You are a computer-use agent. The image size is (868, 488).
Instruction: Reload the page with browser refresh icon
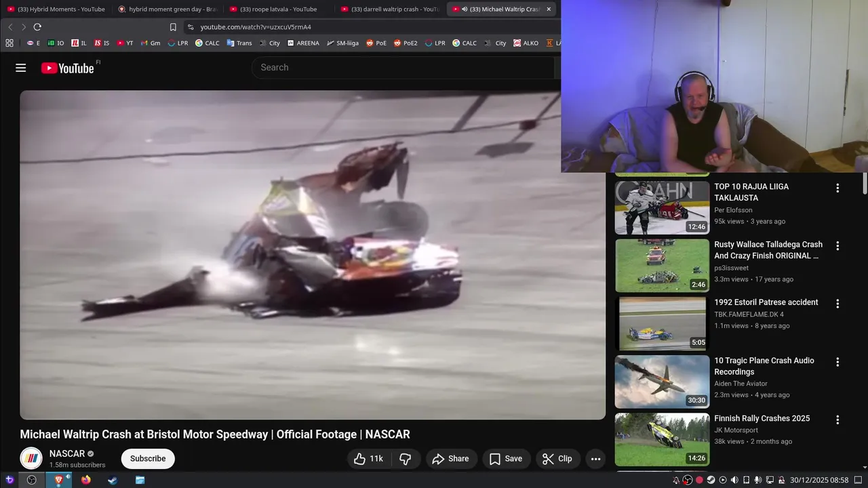point(37,27)
